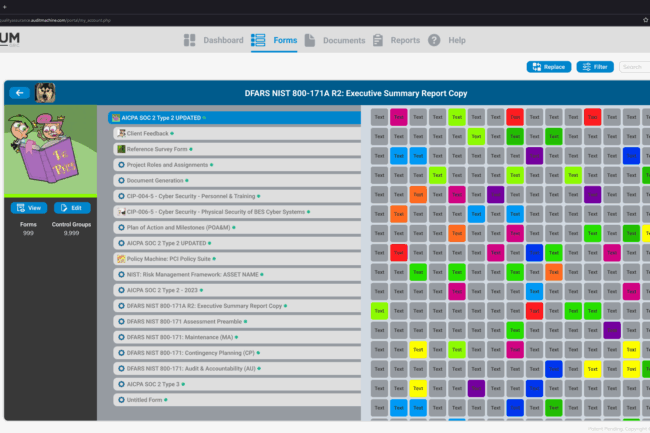
Task: Click the Forms list icon
Action: [259, 40]
